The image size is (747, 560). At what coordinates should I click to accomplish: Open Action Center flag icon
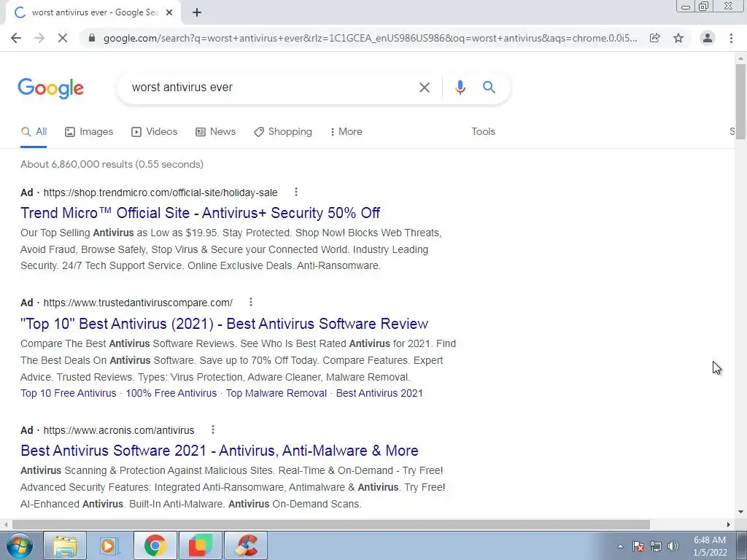[638, 546]
